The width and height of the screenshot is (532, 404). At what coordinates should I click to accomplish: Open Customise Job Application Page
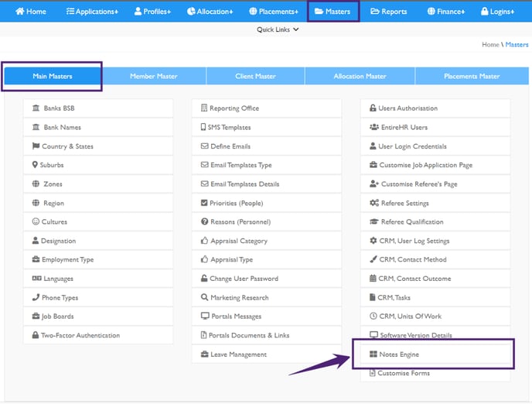tap(435, 165)
